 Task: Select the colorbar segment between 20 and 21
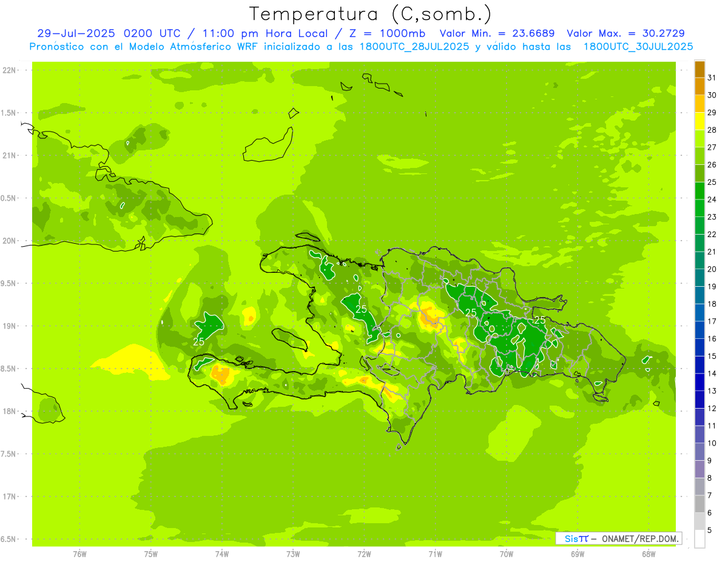pos(699,261)
